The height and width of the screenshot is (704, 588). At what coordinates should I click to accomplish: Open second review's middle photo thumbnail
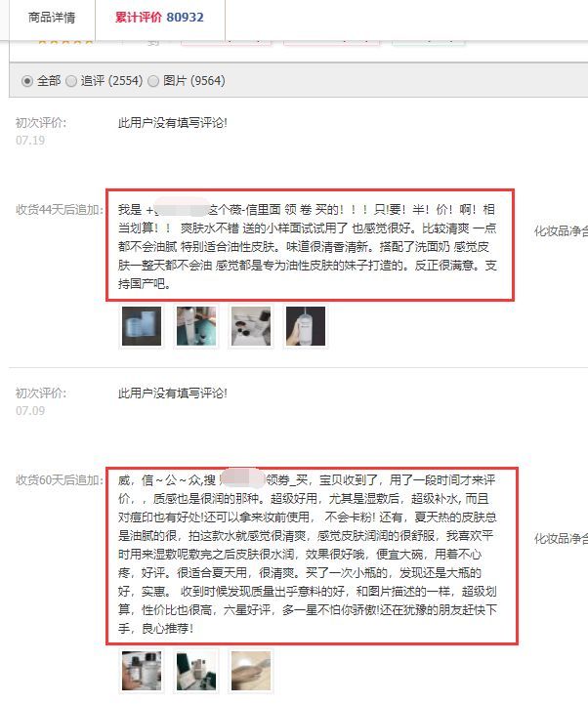196,671
